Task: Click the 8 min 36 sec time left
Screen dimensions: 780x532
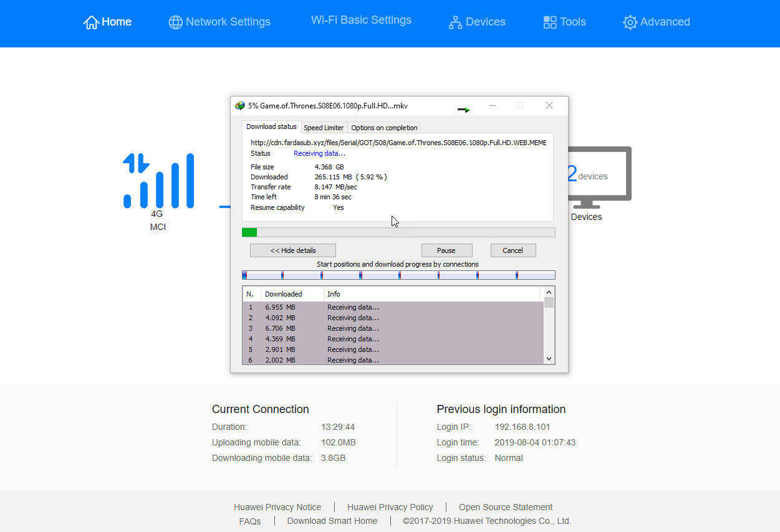Action: point(333,197)
